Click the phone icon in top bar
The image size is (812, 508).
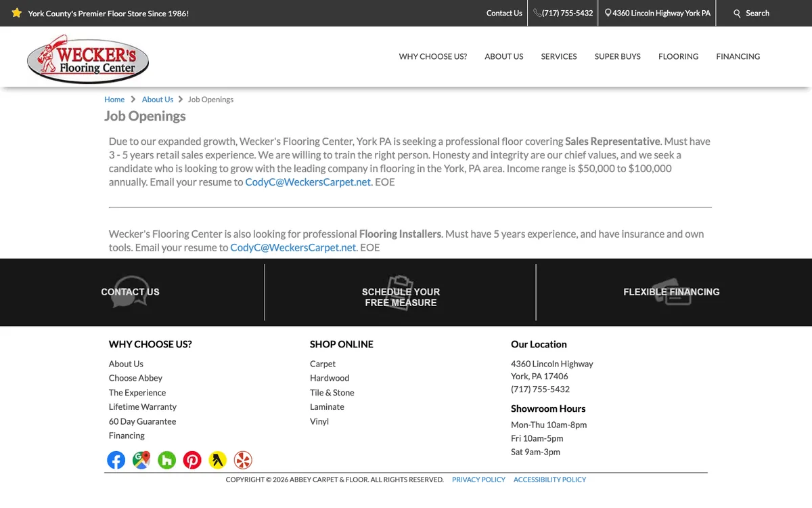(537, 13)
